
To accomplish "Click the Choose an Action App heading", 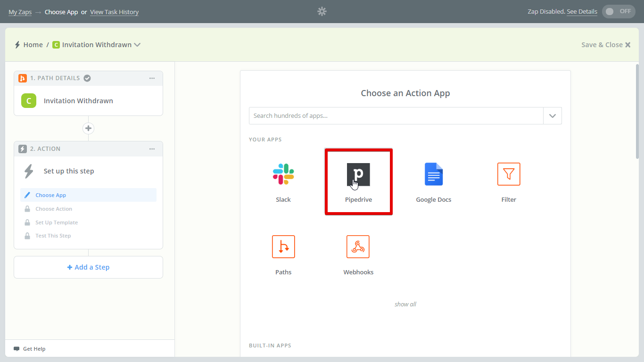I will (x=405, y=93).
